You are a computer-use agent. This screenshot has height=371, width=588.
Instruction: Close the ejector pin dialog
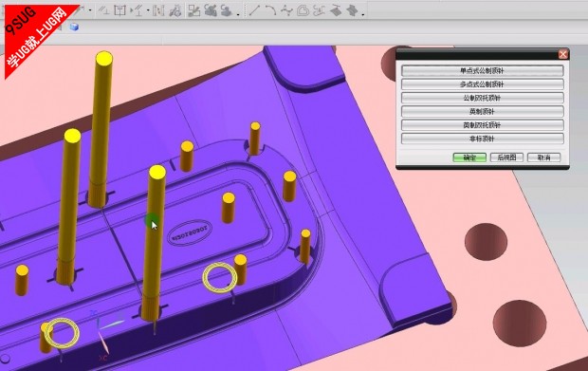[x=563, y=54]
